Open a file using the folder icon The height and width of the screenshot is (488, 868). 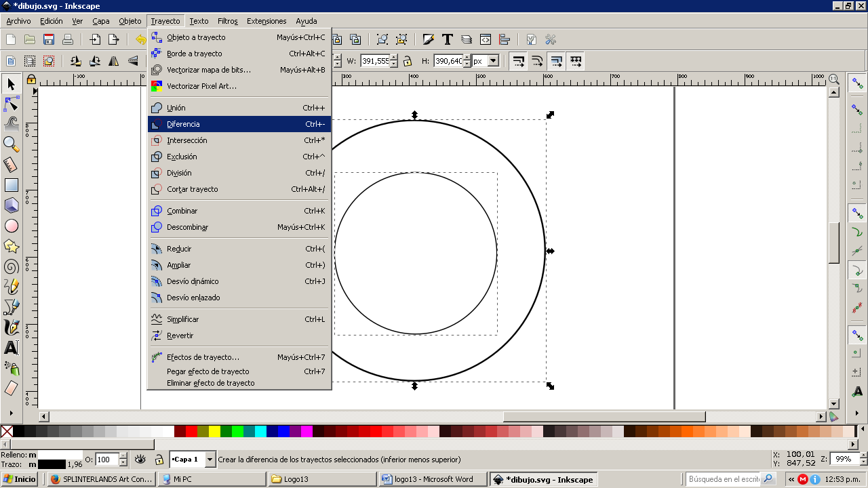tap(30, 39)
